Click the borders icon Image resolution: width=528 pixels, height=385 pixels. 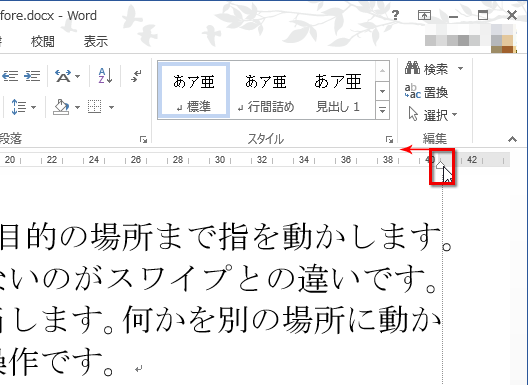[95, 107]
